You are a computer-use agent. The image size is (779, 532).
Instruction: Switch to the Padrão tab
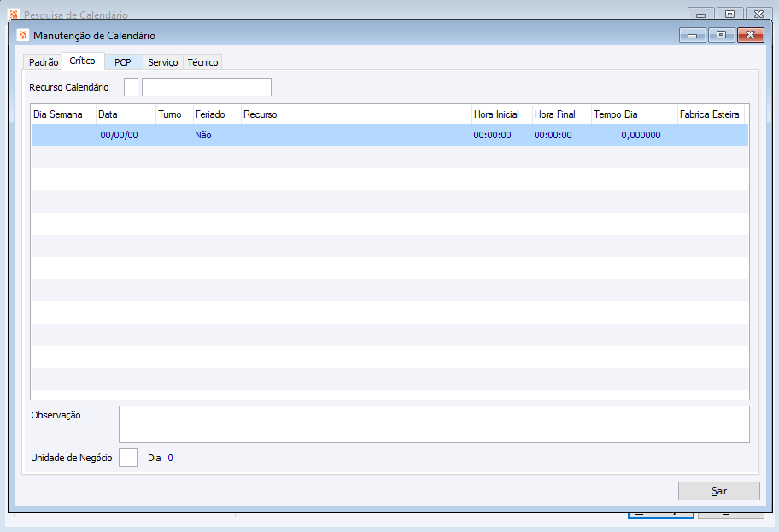pos(44,62)
